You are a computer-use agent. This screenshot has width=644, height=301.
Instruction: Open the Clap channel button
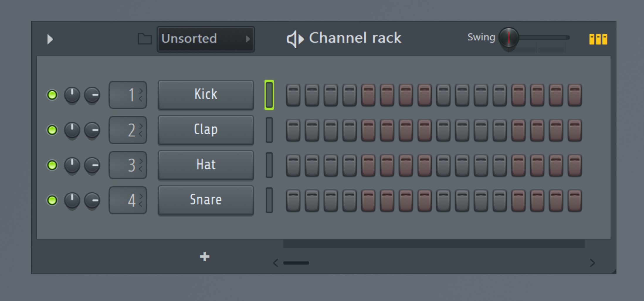(206, 130)
